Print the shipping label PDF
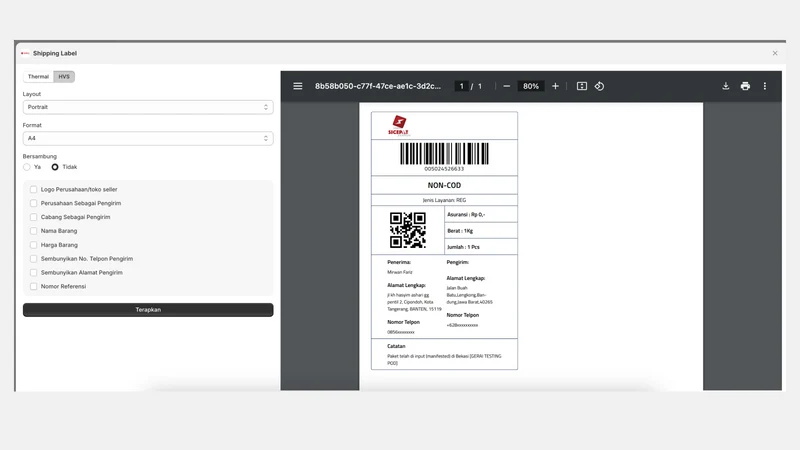Image resolution: width=800 pixels, height=450 pixels. (745, 86)
